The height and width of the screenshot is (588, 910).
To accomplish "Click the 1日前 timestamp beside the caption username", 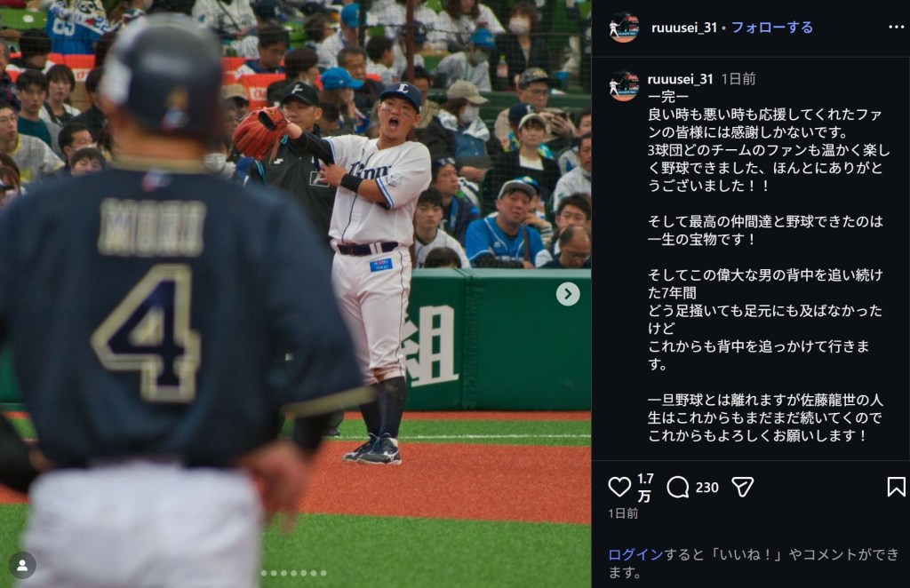I will click(738, 79).
